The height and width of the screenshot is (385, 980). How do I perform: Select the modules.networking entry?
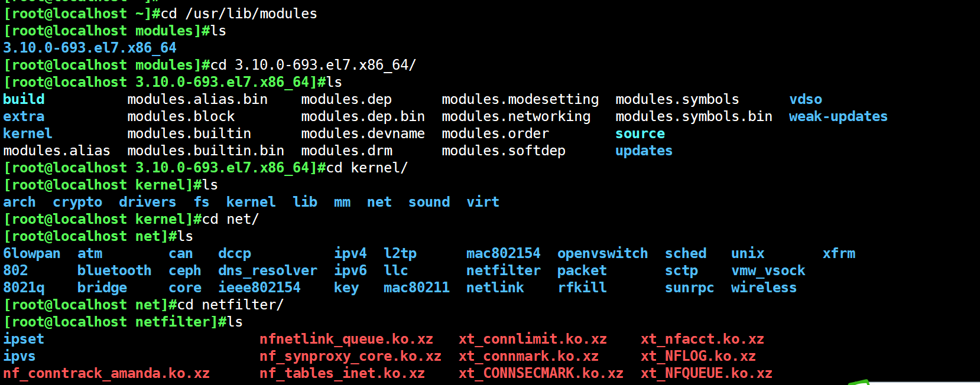coord(515,116)
